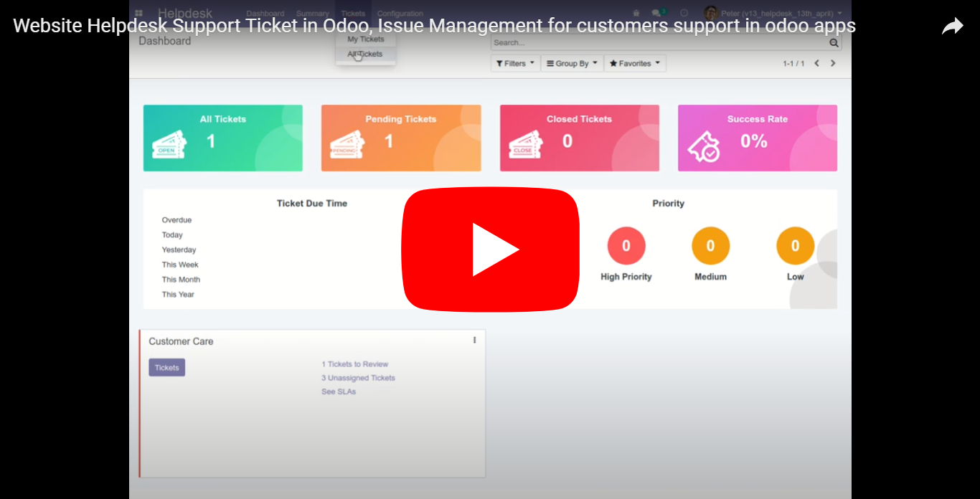Screen dimensions: 980x499
Task: Open the Odoo apps grid icon
Action: 138,14
